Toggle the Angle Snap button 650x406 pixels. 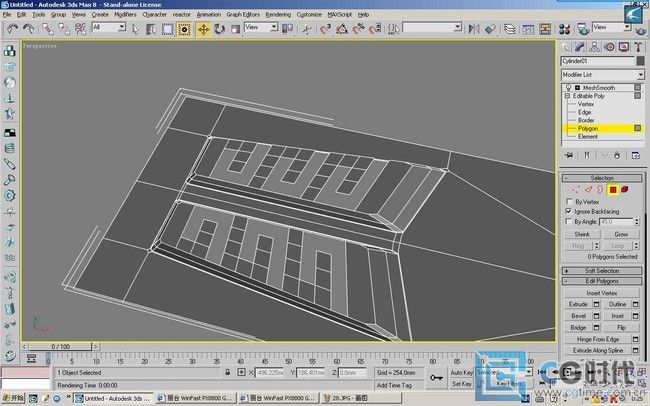coord(342,29)
